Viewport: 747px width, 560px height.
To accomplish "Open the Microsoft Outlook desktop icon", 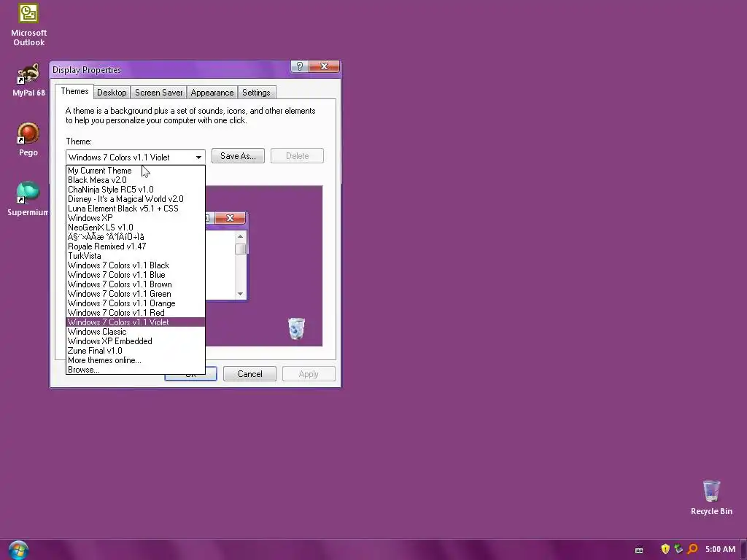I will point(28,25).
